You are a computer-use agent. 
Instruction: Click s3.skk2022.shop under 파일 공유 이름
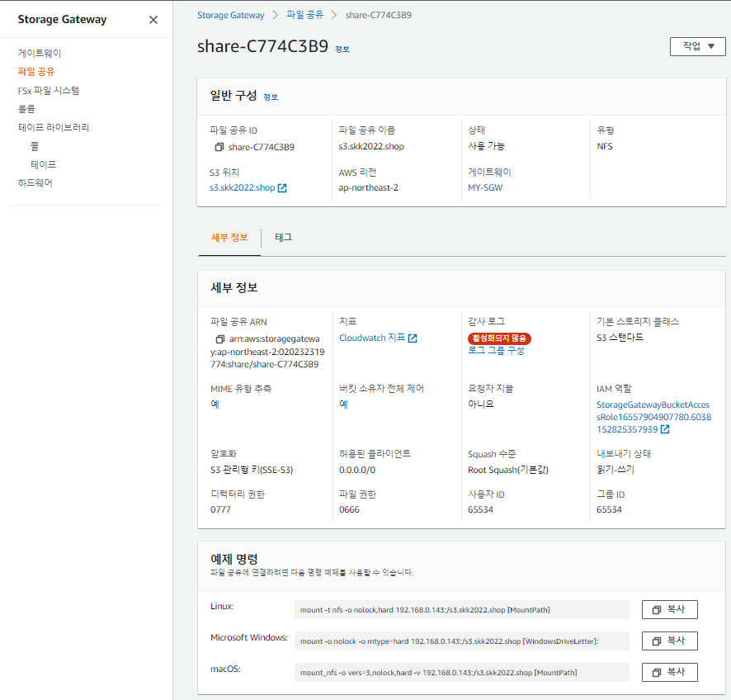(371, 146)
